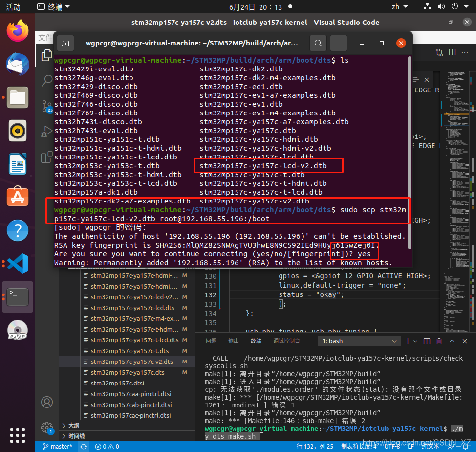Open Accounts icon in VS Code activity bar
The height and width of the screenshot is (452, 476).
47,402
